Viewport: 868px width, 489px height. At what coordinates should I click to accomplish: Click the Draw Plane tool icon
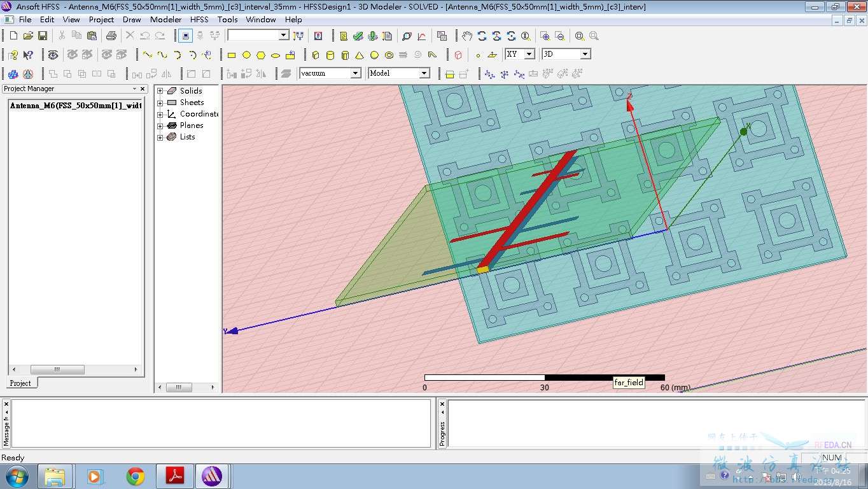click(492, 55)
